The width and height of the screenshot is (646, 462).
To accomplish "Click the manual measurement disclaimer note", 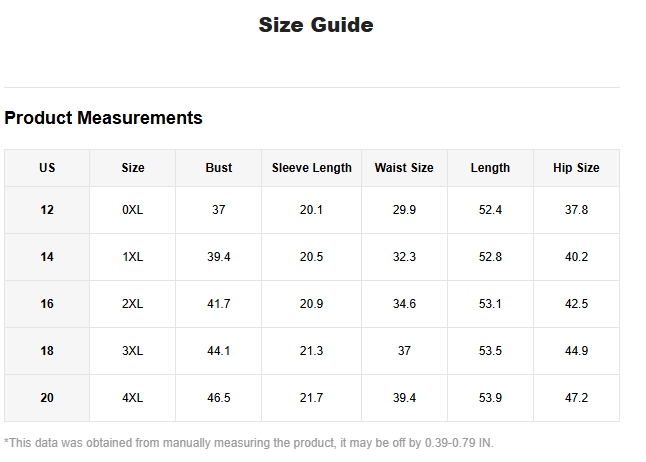I will 249,443.
